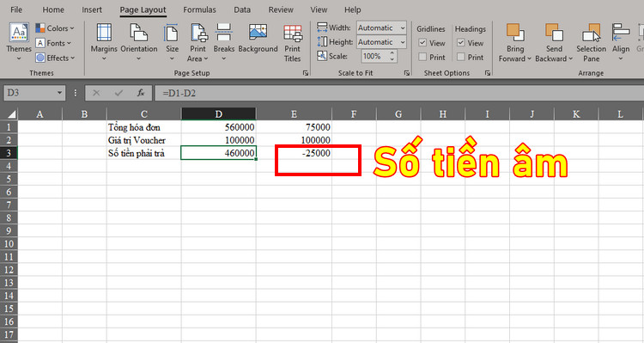The width and height of the screenshot is (644, 343).
Task: Switch to the Formulas tab
Action: 199,9
